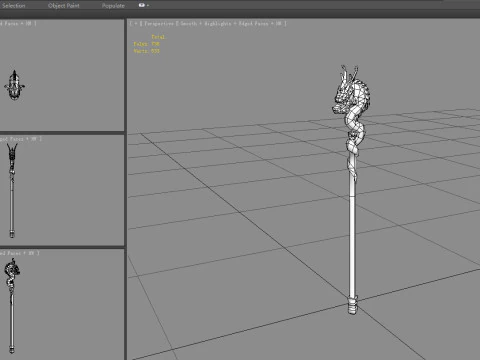This screenshot has width=480, height=360.
Task: Click the Perspective viewport name label
Action: [x=159, y=24]
